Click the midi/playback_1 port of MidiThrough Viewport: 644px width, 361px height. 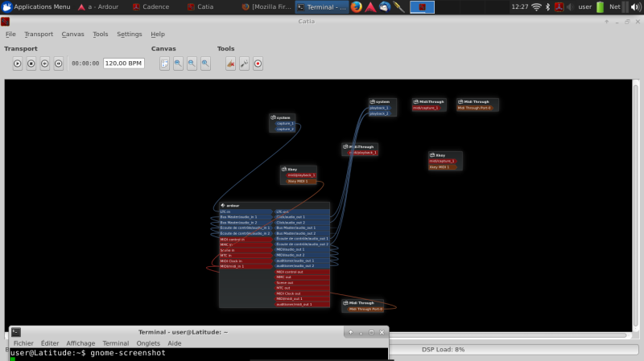click(x=362, y=153)
